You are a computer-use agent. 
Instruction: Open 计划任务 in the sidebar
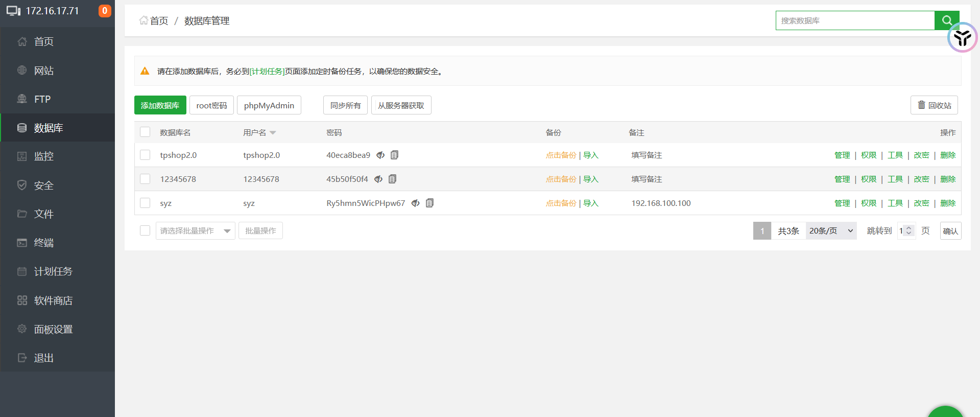[x=57, y=271]
